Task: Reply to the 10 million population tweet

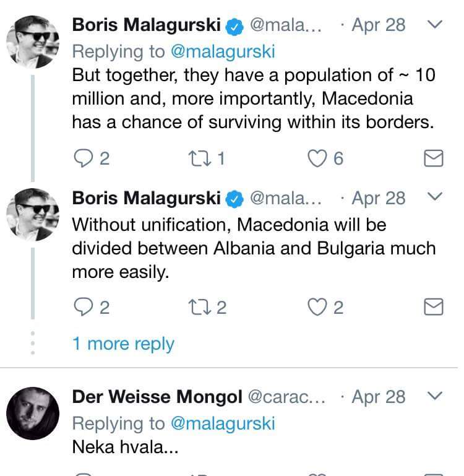Action: point(82,159)
